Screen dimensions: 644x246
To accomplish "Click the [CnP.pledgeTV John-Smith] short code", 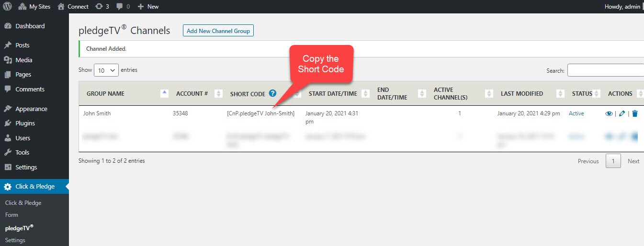I will click(x=261, y=113).
